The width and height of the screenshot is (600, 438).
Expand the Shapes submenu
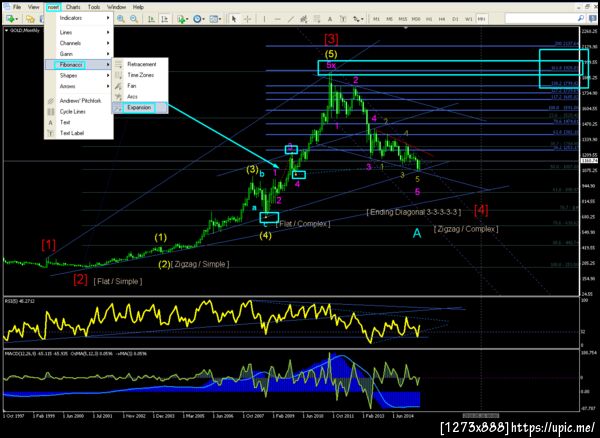coord(79,76)
